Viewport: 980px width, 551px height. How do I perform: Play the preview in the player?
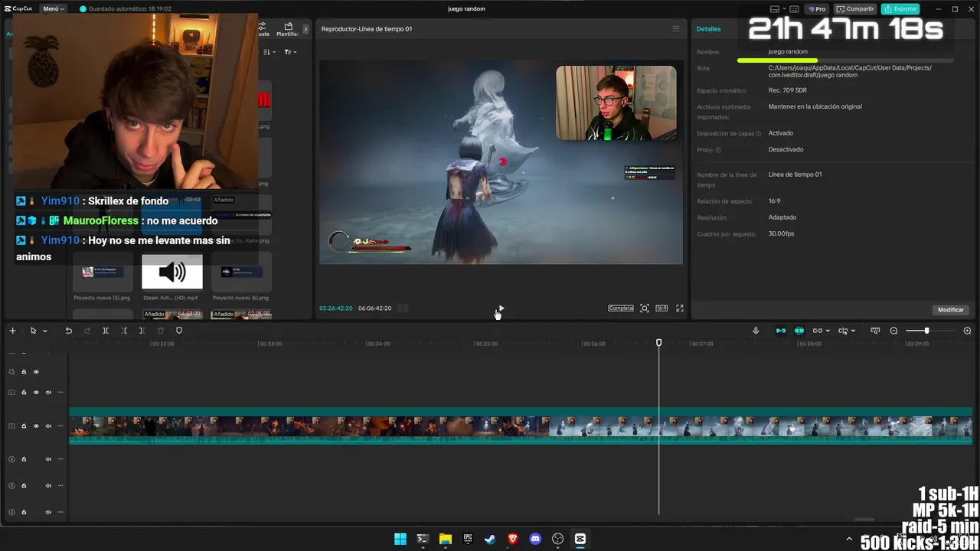coord(501,308)
